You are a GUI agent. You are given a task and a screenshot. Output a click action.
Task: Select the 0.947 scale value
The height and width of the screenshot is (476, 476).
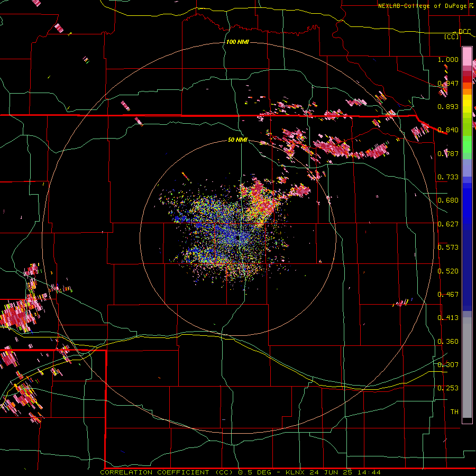click(x=448, y=83)
